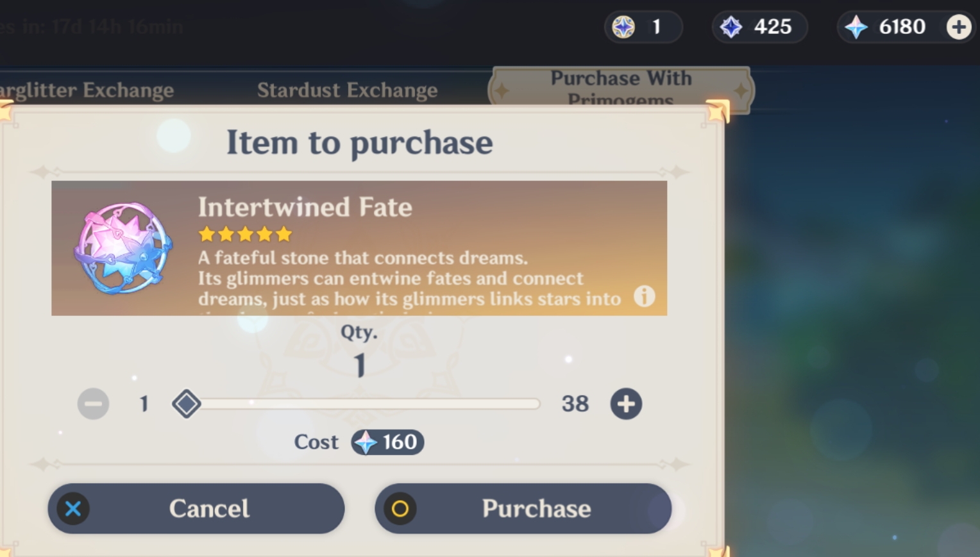
Task: Increase quantity with the plus button
Action: tap(626, 403)
